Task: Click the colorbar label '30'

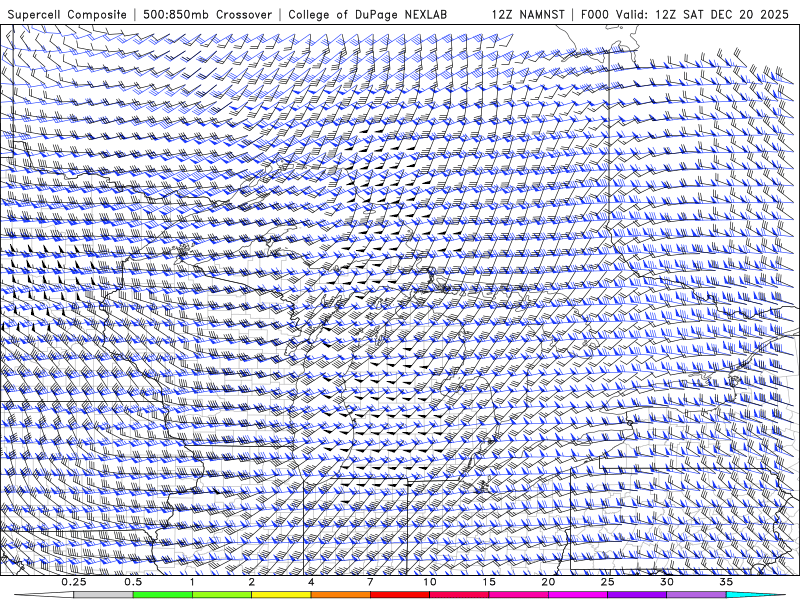Action: click(667, 582)
